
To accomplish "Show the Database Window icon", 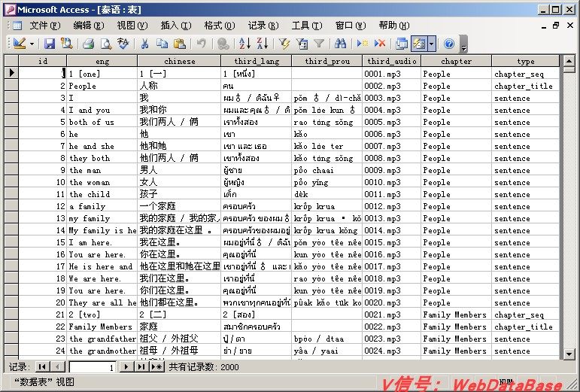I will click(x=402, y=44).
